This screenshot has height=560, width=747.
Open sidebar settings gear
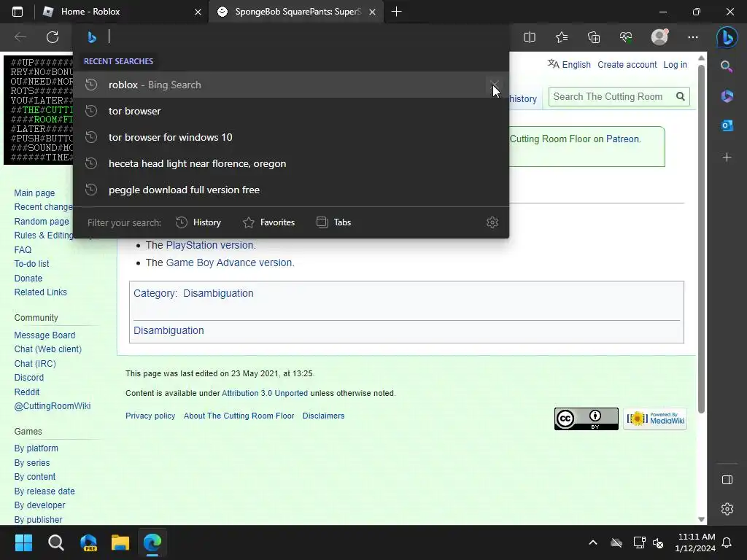(x=727, y=509)
